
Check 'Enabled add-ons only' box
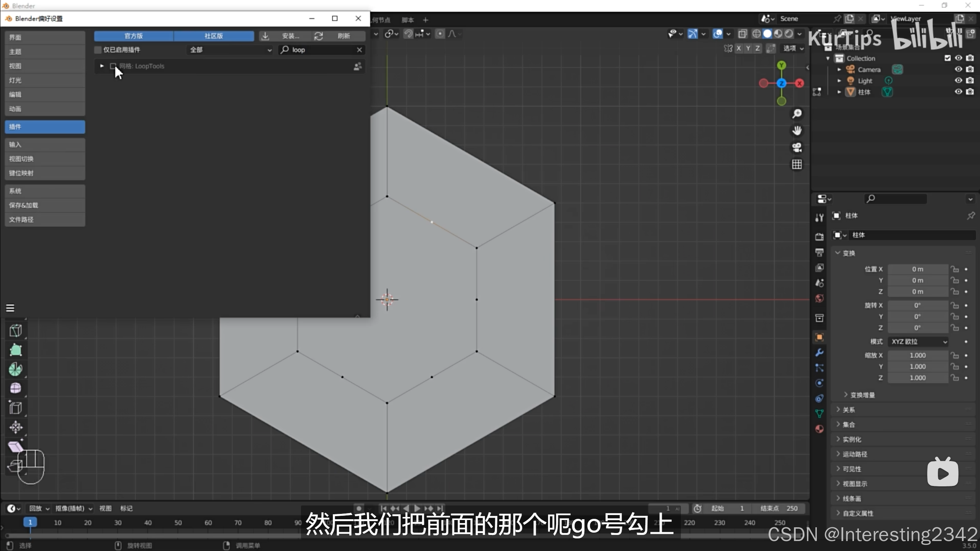point(98,50)
